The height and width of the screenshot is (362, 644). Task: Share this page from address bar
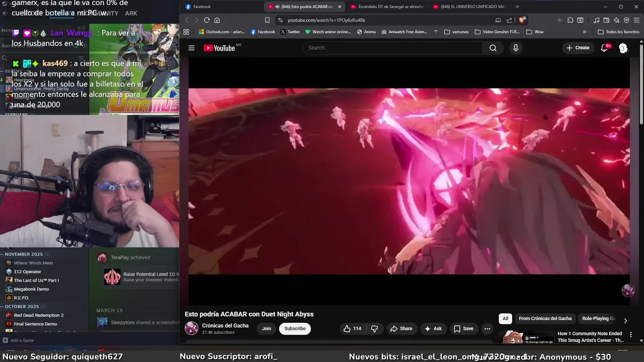[510, 20]
